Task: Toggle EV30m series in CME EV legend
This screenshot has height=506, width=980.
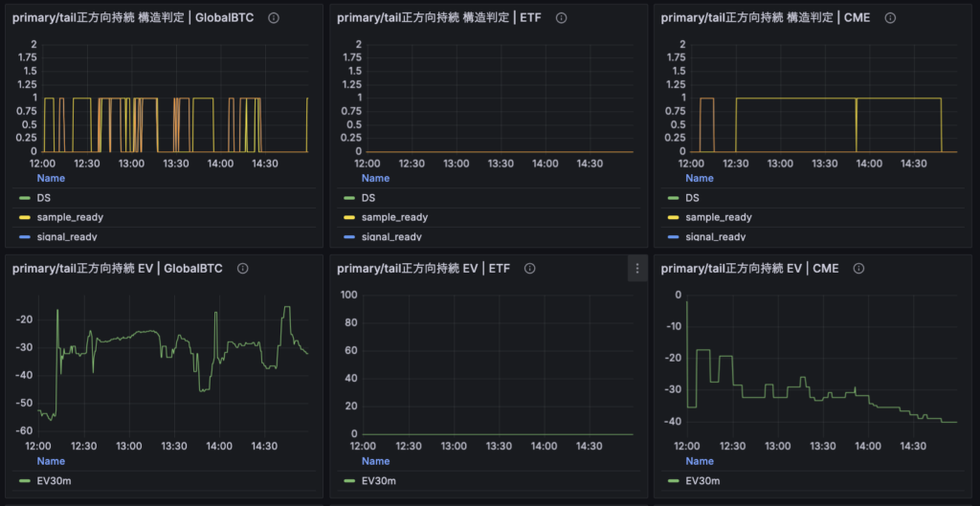Action: point(702,480)
